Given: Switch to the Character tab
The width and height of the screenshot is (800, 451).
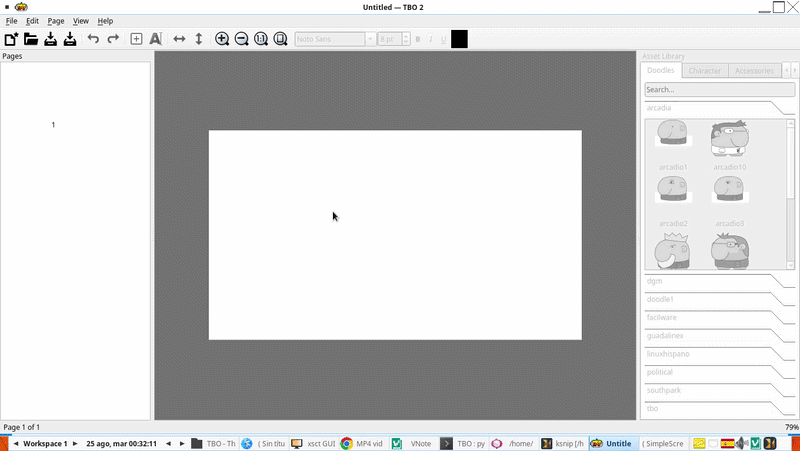Looking at the screenshot, I should pos(705,71).
